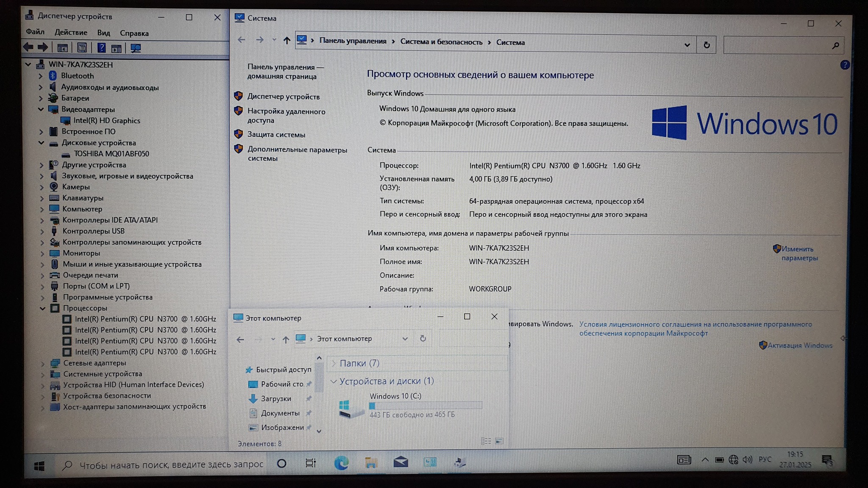
Task: Open the Справка menu
Action: [134, 33]
